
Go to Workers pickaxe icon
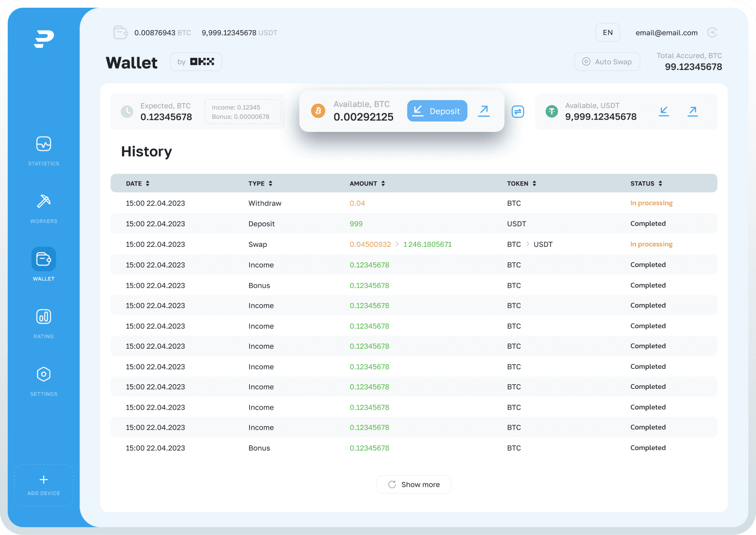click(x=44, y=201)
